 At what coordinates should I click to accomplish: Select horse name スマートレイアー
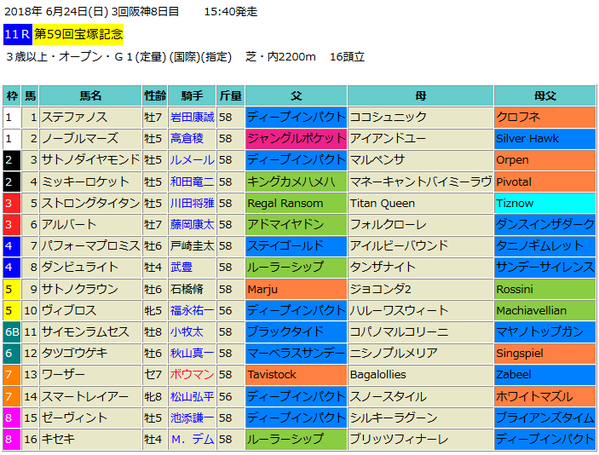pos(85,397)
